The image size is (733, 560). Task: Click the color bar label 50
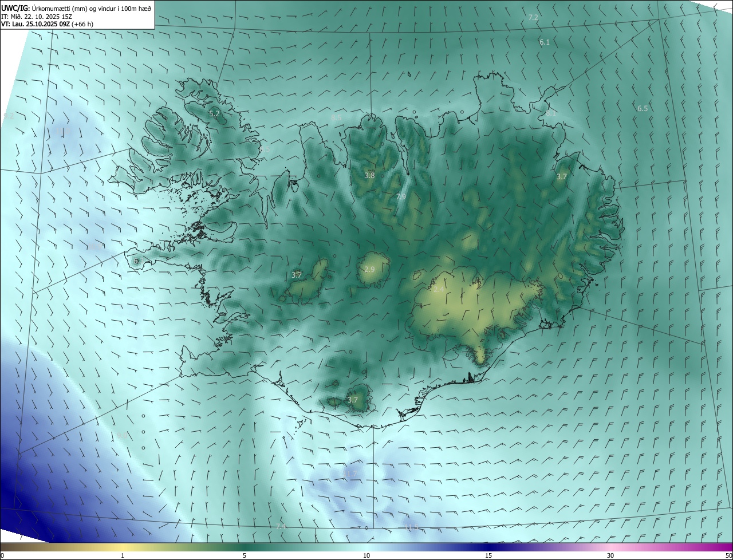728,556
